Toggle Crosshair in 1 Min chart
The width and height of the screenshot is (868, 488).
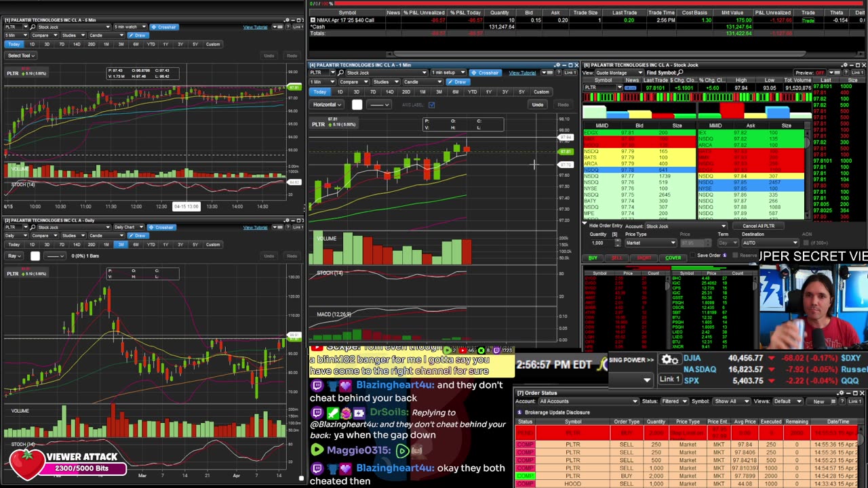(x=486, y=73)
